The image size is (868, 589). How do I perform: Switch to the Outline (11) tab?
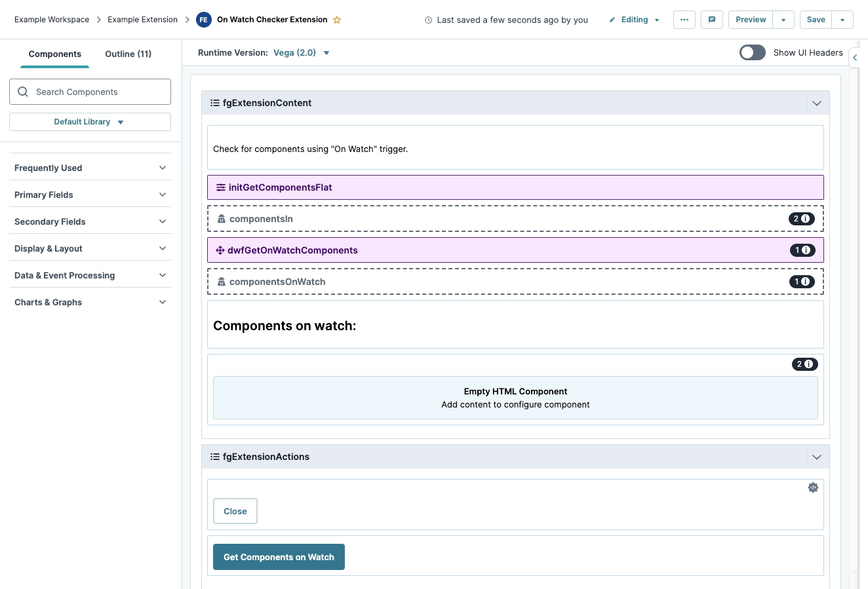point(128,54)
